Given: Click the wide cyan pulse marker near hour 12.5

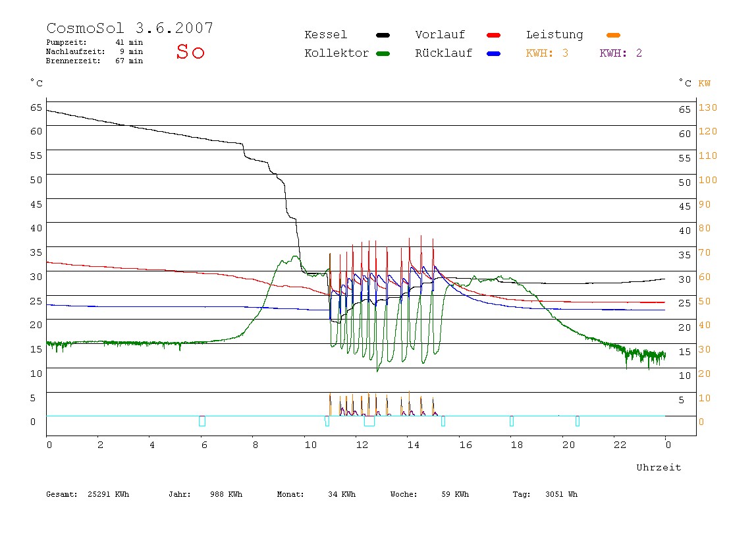Looking at the screenshot, I should 369,421.
